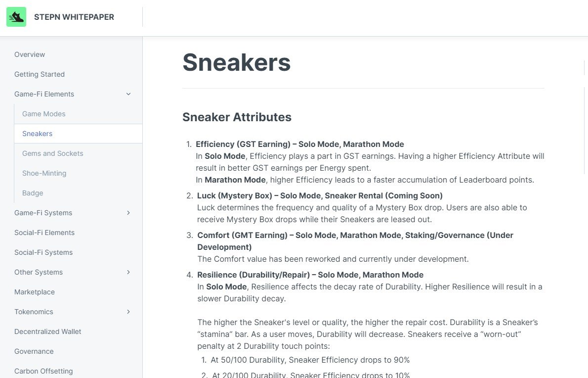This screenshot has height=378, width=588.
Task: Expand the Game-Fi Systems chevron
Action: point(128,213)
